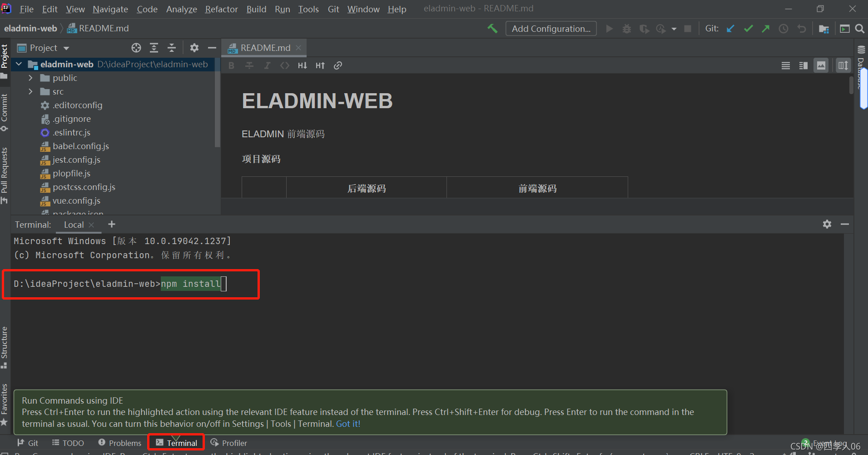The height and width of the screenshot is (455, 868).
Task: Apply Italic in markdown toolbar
Action: pyautogui.click(x=267, y=65)
